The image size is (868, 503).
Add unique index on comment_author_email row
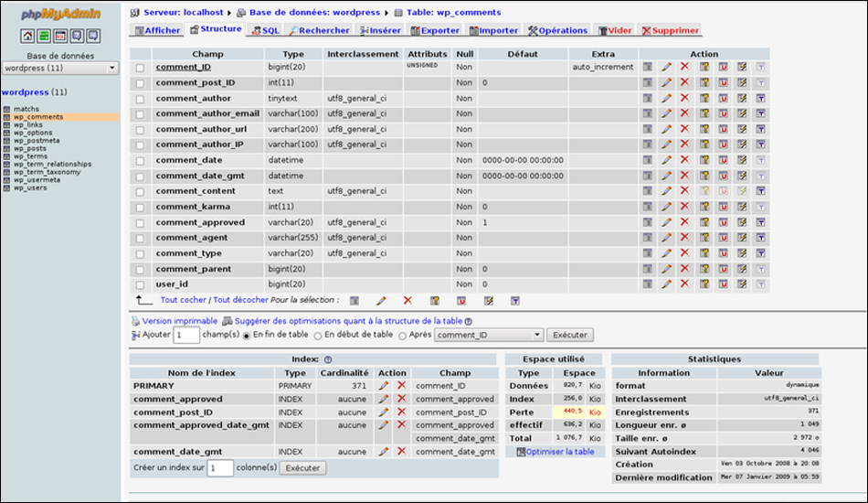pos(723,113)
